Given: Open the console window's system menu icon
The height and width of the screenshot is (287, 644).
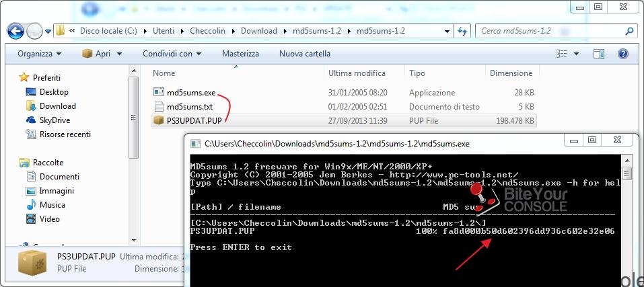Looking at the screenshot, I should pos(196,144).
